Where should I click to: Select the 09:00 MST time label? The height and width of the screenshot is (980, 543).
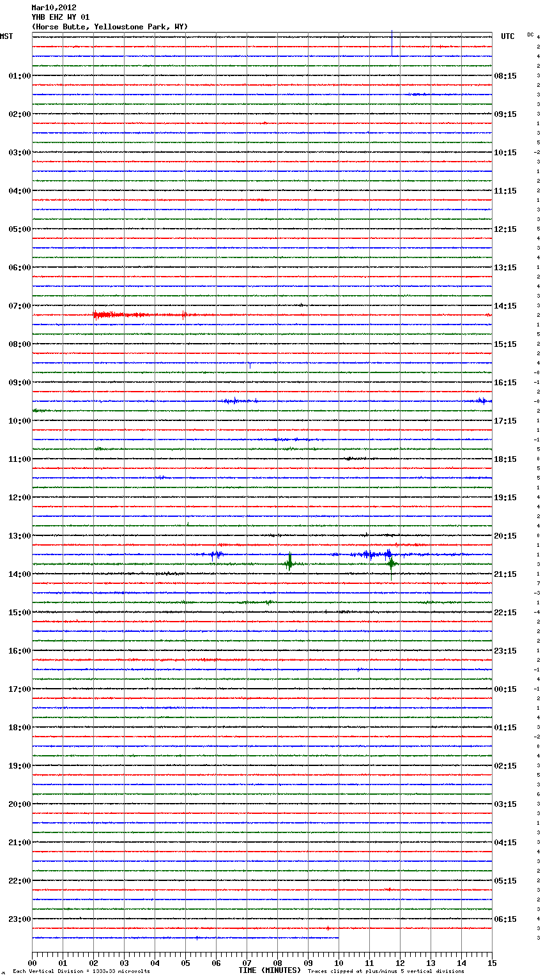20,383
